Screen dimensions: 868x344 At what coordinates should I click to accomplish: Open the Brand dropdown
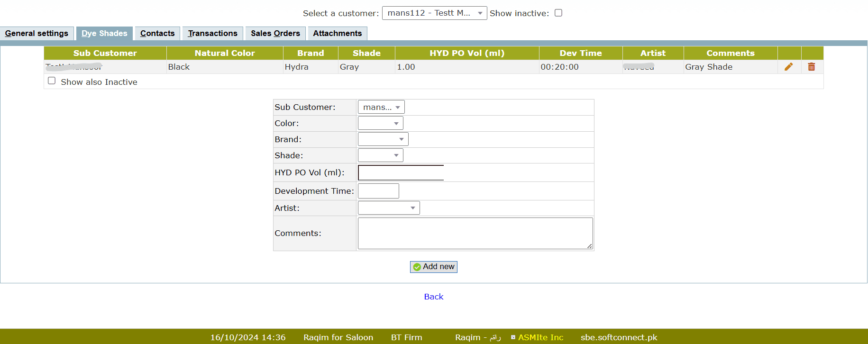383,139
